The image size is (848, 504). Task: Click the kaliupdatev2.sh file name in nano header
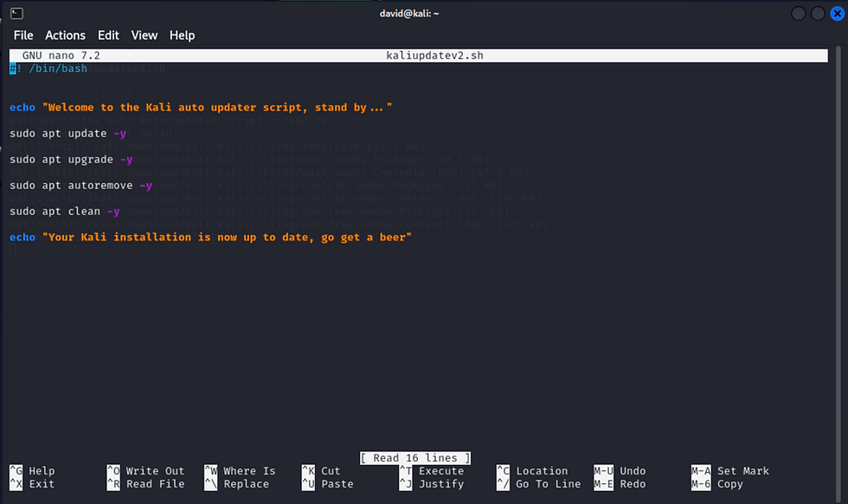pyautogui.click(x=434, y=55)
